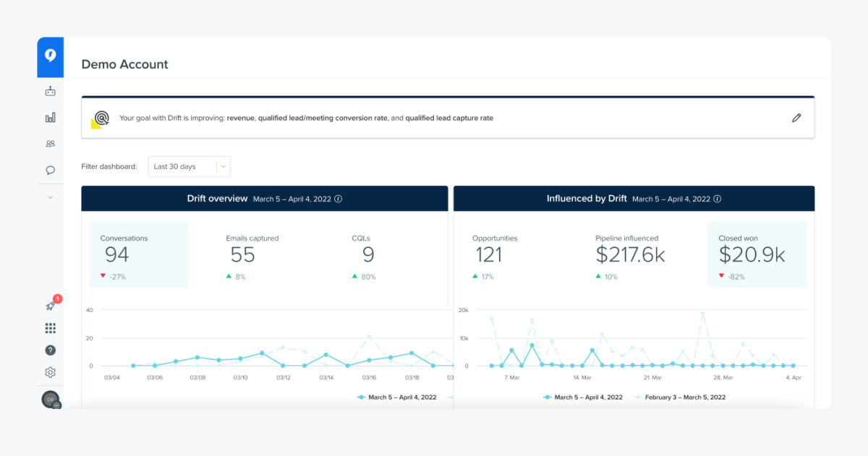Click the Drift logo at sidebar top
This screenshot has width=868, height=456.
pyautogui.click(x=50, y=56)
